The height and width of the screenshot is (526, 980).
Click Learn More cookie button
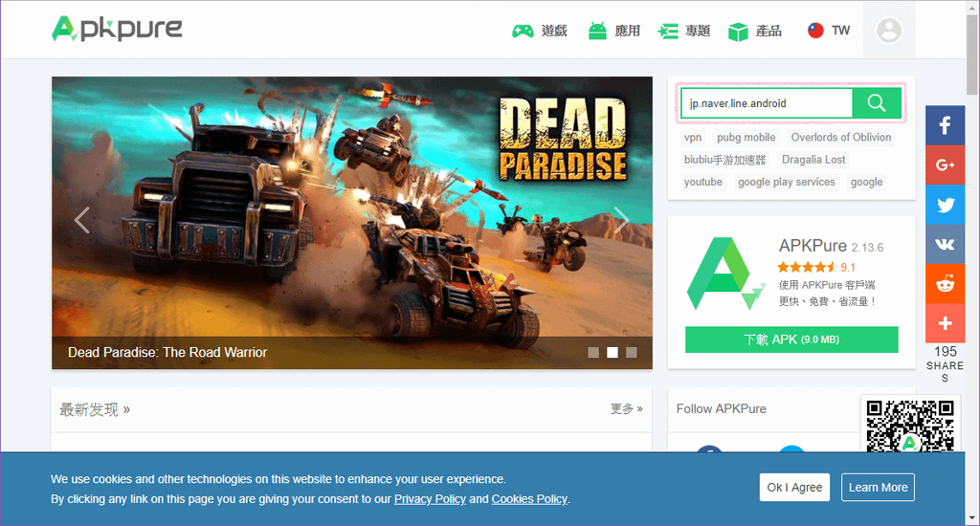tap(878, 488)
